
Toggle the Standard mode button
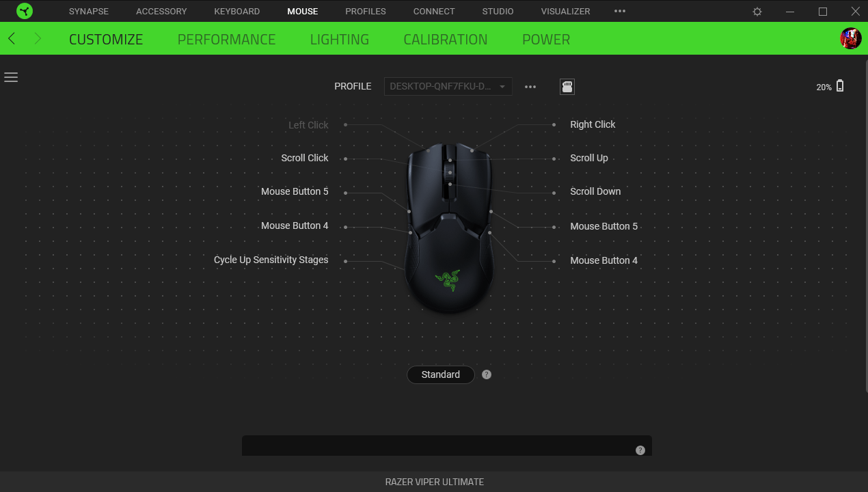click(441, 374)
